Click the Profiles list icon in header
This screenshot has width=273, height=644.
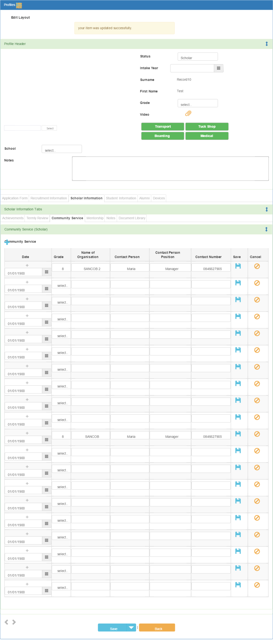[x=19, y=5]
